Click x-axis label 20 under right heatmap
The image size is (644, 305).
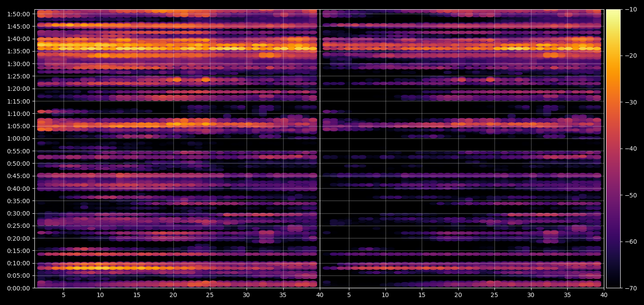458,295
